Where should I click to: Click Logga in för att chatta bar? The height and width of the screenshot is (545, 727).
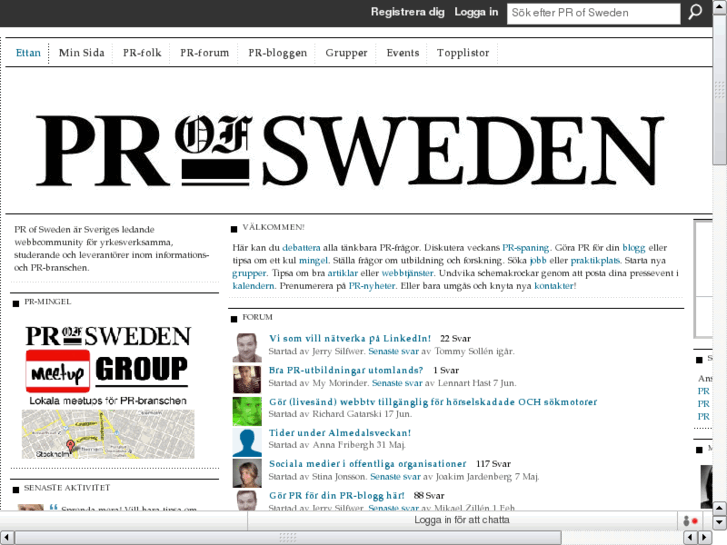(462, 520)
